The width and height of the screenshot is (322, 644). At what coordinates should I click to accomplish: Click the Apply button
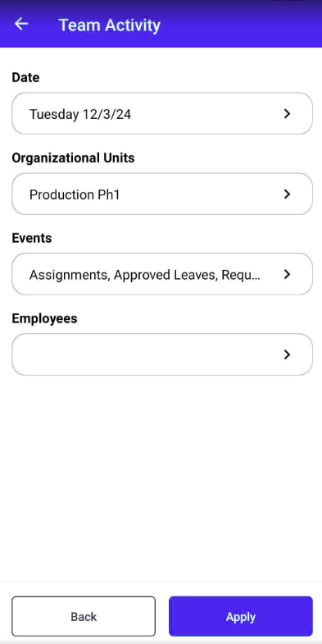241,616
